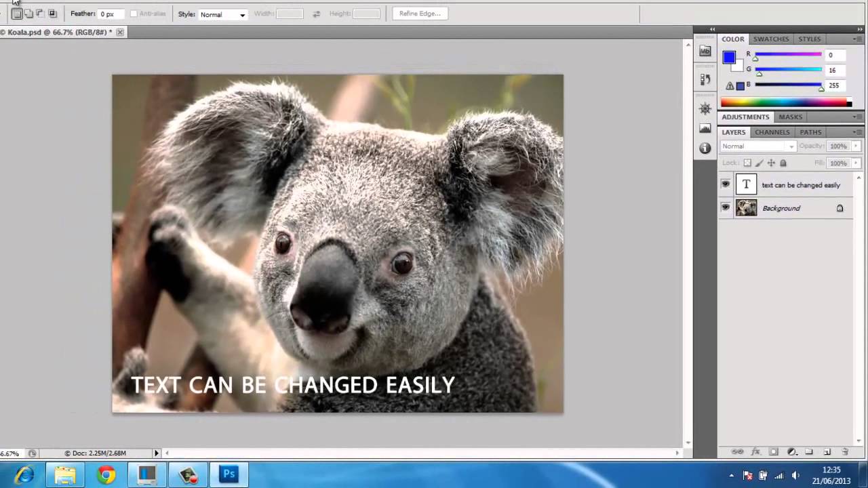Image resolution: width=868 pixels, height=488 pixels.
Task: Swap width and height arrows icon
Action: (316, 14)
